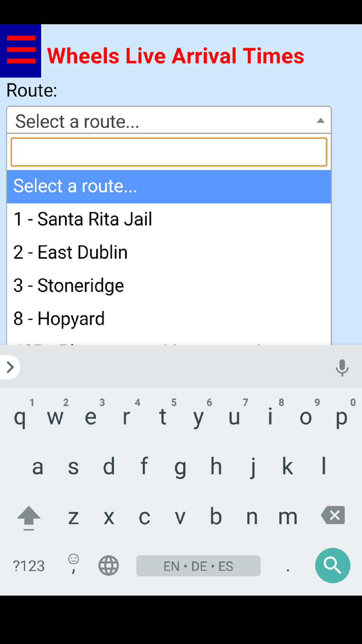The height and width of the screenshot is (644, 362).
Task: Click the dropdown arrow on route selector
Action: point(320,121)
